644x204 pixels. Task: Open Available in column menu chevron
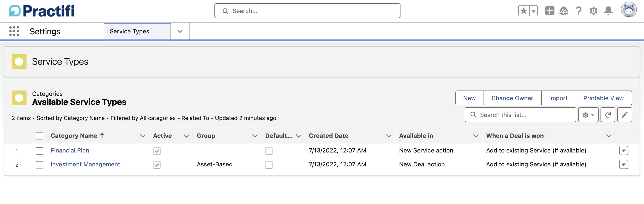click(x=476, y=136)
